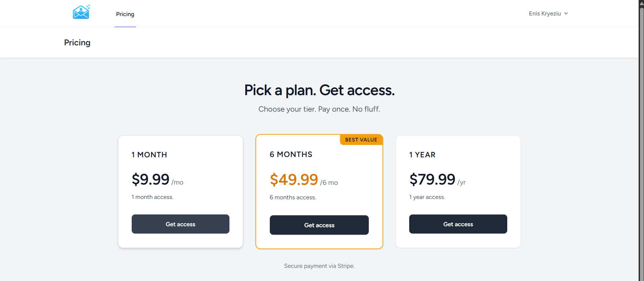Click the blue mail icon in the header

click(x=81, y=12)
